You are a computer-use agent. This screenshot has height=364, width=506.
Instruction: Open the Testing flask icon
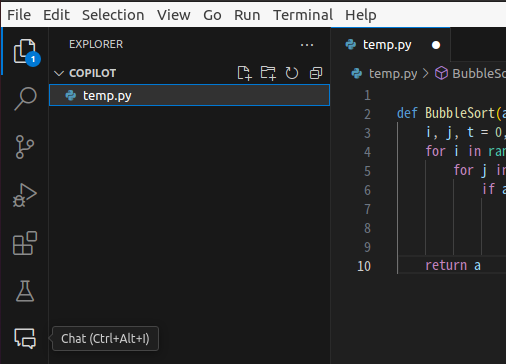pyautogui.click(x=25, y=291)
